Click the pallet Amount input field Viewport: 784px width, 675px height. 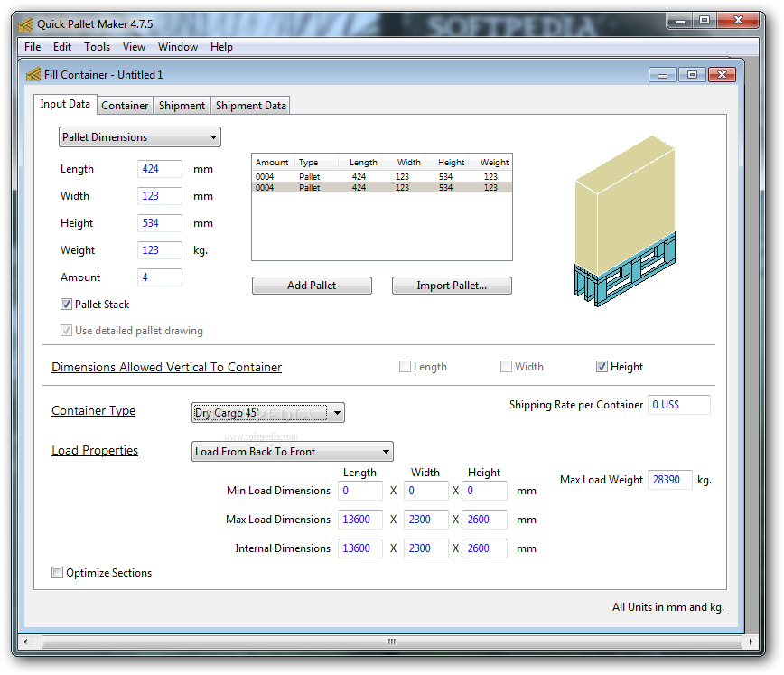(160, 277)
